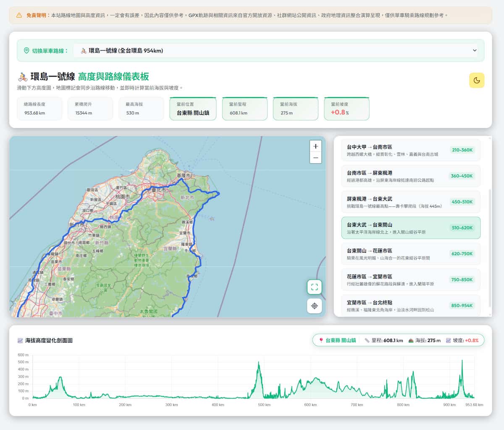Click the 620-750K distance badge
This screenshot has width=504, height=430.
point(462,254)
